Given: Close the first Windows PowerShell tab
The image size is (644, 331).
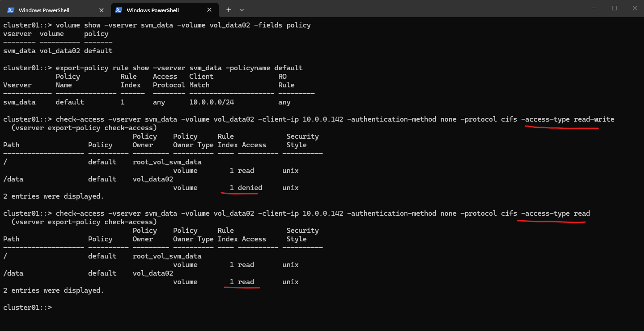Looking at the screenshot, I should (102, 10).
